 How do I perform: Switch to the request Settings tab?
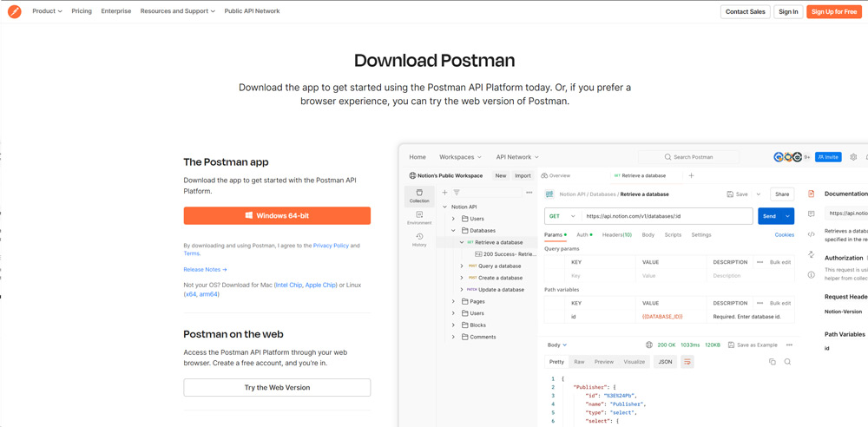click(700, 235)
